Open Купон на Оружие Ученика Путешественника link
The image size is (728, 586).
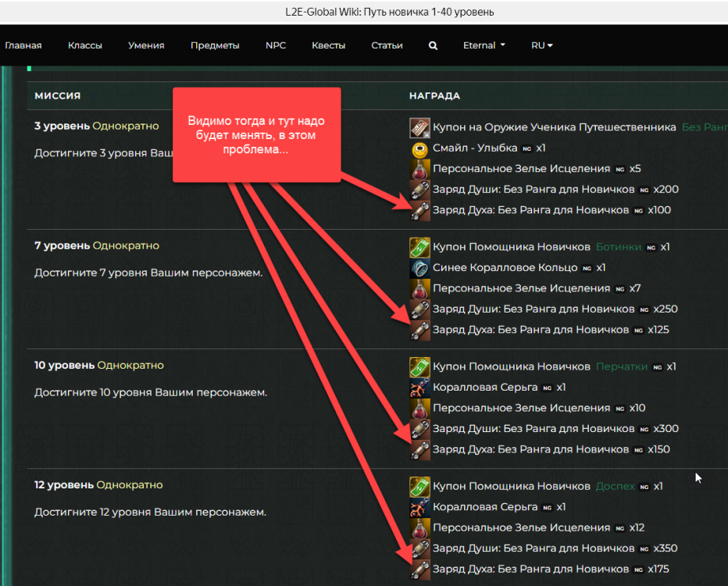[x=554, y=127]
